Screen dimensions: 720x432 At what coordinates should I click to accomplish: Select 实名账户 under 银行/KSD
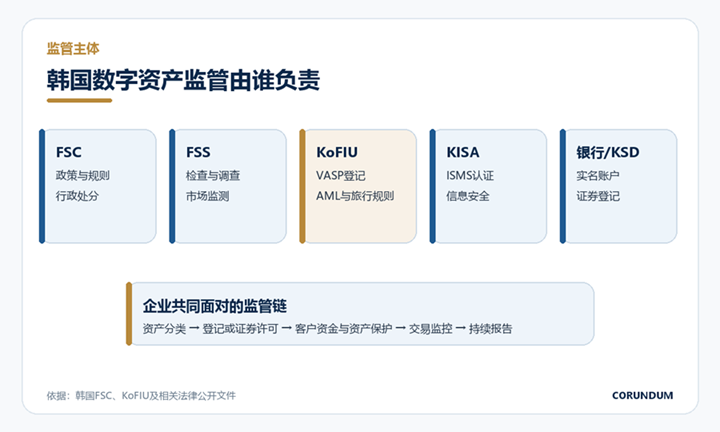click(598, 175)
